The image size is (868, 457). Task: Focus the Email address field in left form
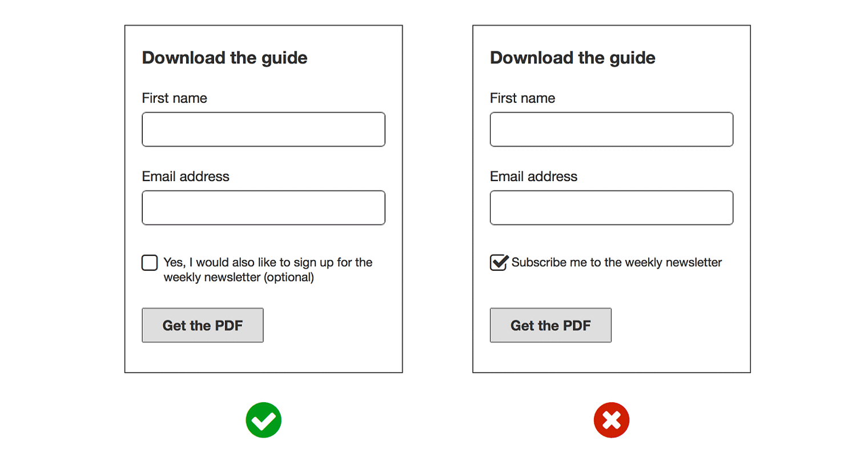263,208
